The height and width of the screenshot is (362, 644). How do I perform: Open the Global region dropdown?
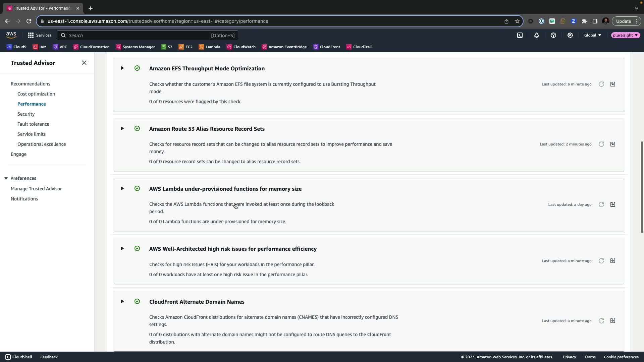point(592,35)
